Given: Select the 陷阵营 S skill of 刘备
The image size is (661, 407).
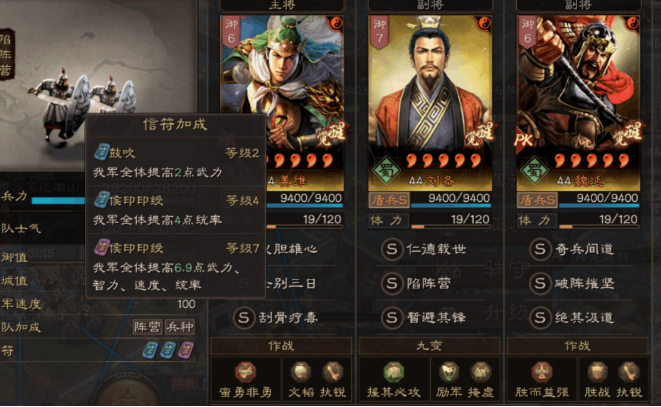Looking at the screenshot, I should tap(416, 283).
